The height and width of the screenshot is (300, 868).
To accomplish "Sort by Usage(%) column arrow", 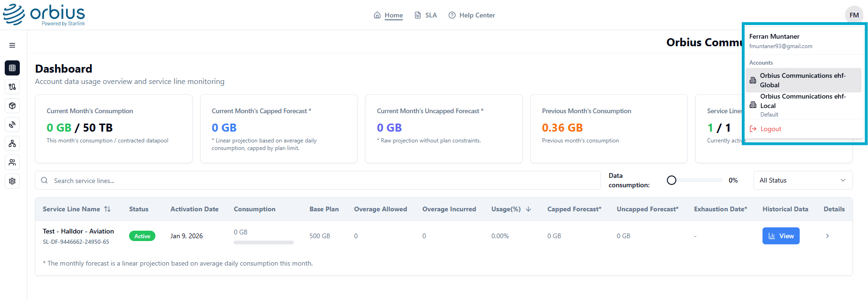I will coord(528,209).
